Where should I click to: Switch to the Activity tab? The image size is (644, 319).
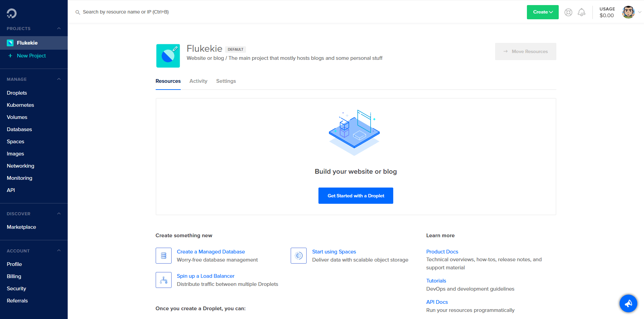[198, 81]
